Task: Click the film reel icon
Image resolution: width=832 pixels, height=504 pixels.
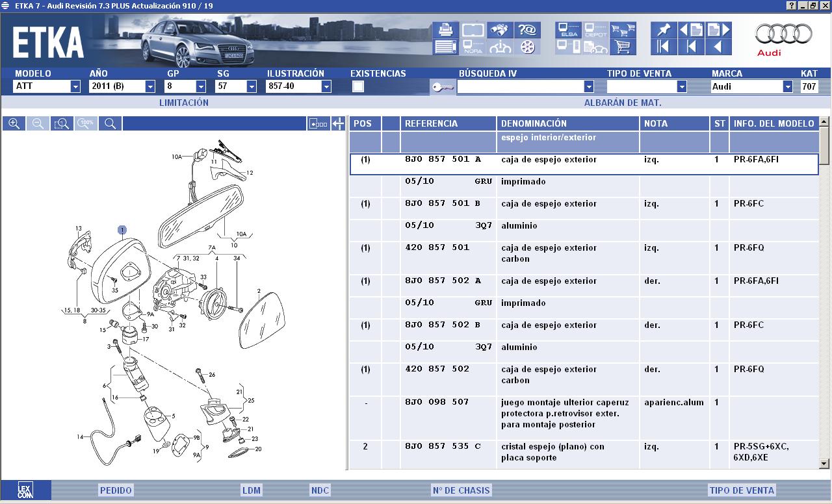Action: pos(527,47)
